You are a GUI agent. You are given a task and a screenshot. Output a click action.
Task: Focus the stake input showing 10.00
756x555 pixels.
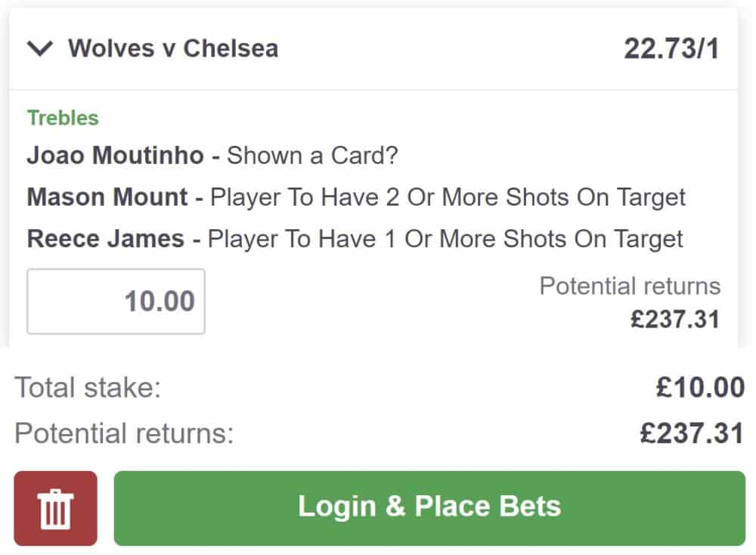tap(116, 301)
